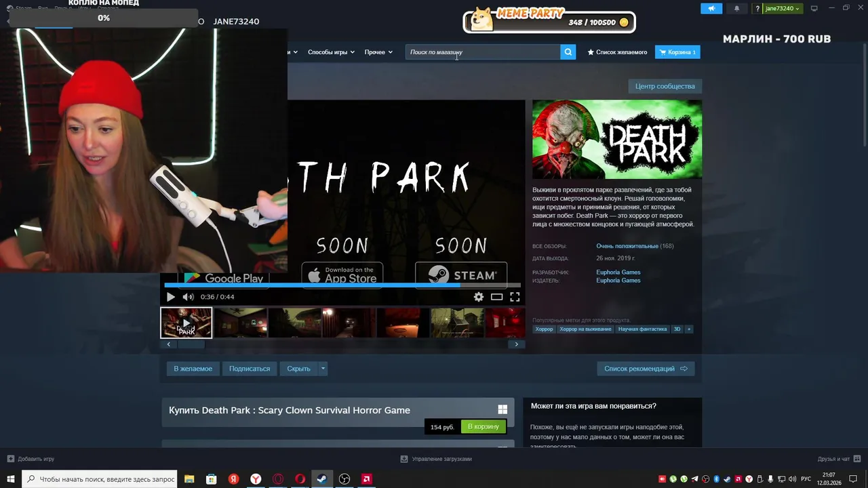Screen dimensions: 868x488
Task: Open OBS Studio from taskbar
Action: pos(344,479)
